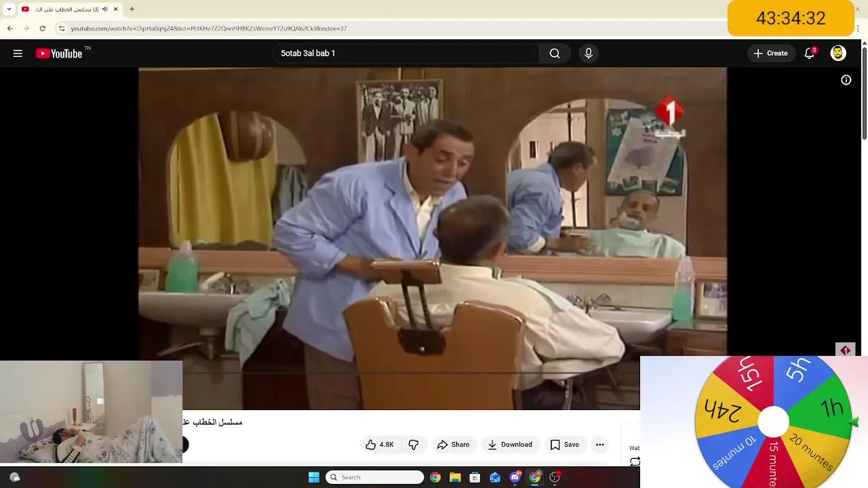
Task: Show video info card icon
Action: [x=846, y=80]
